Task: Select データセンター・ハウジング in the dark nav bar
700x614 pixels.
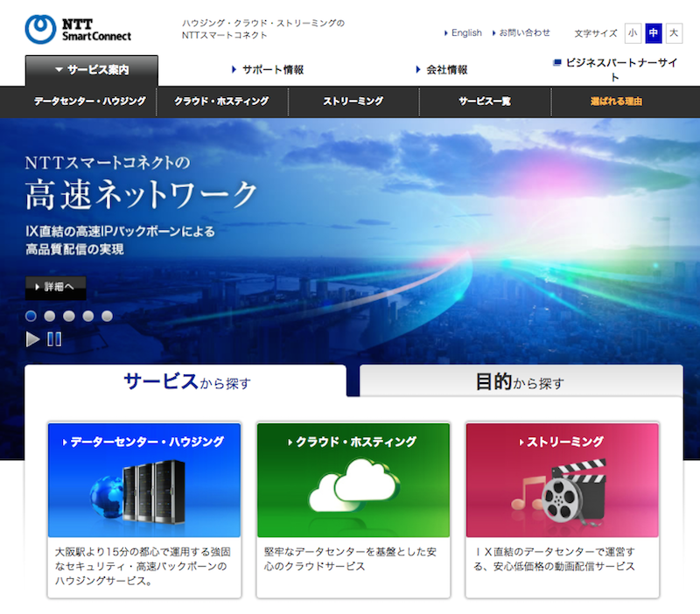Action: click(x=90, y=101)
